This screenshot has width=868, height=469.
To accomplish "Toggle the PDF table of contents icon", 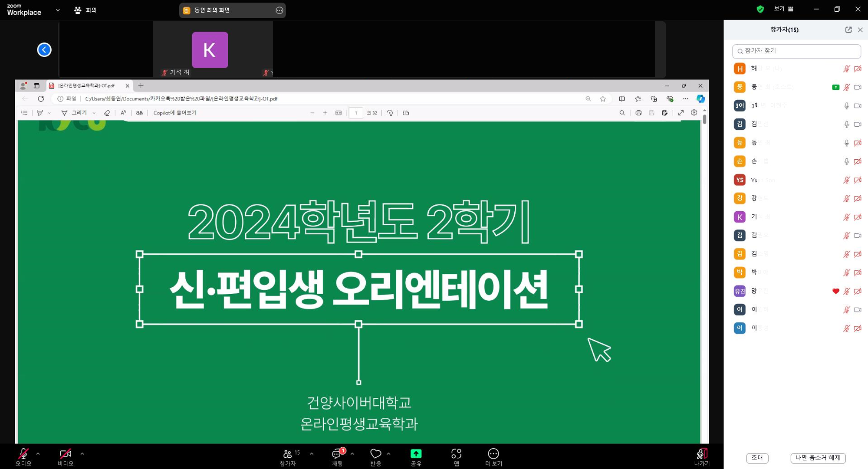I will (x=24, y=113).
